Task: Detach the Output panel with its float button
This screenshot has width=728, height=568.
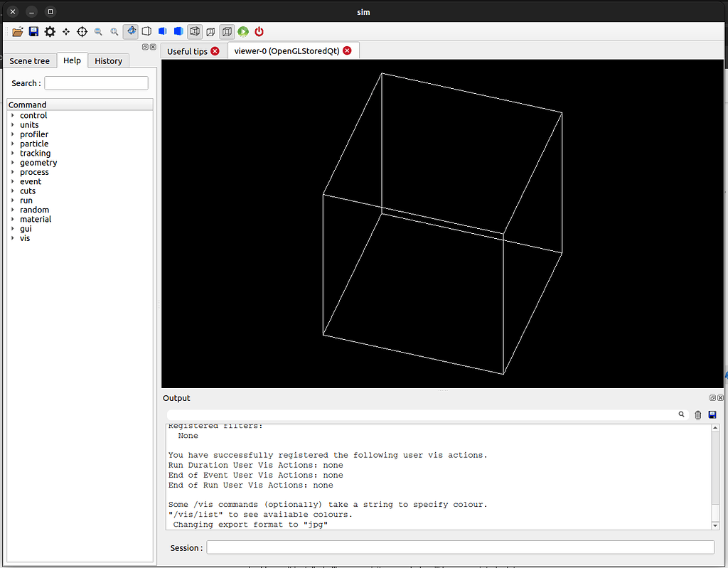Action: pos(711,397)
